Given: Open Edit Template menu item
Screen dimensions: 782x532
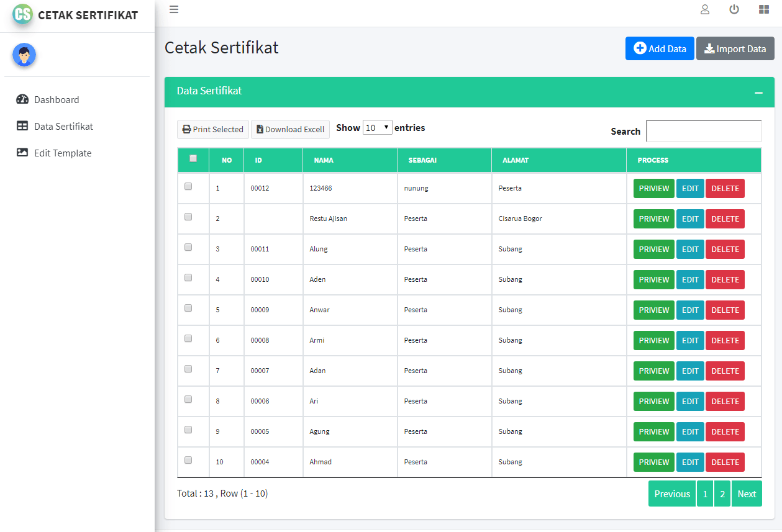Looking at the screenshot, I should (x=63, y=153).
